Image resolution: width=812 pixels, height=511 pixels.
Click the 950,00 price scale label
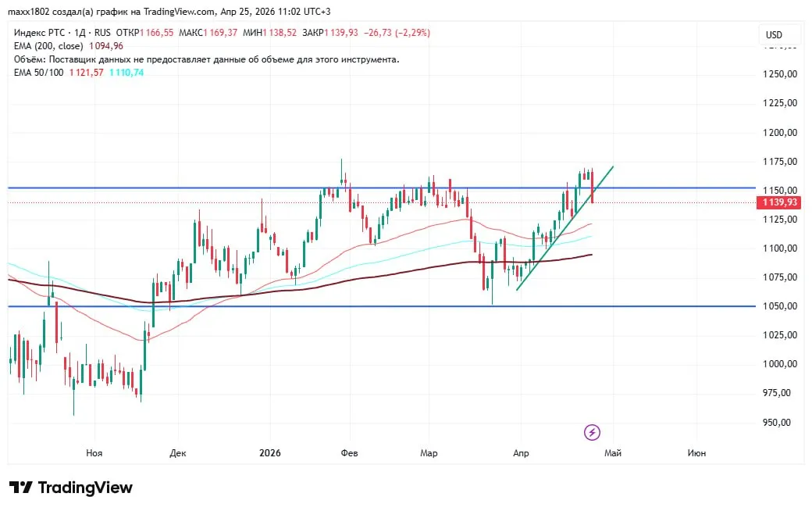(780, 422)
